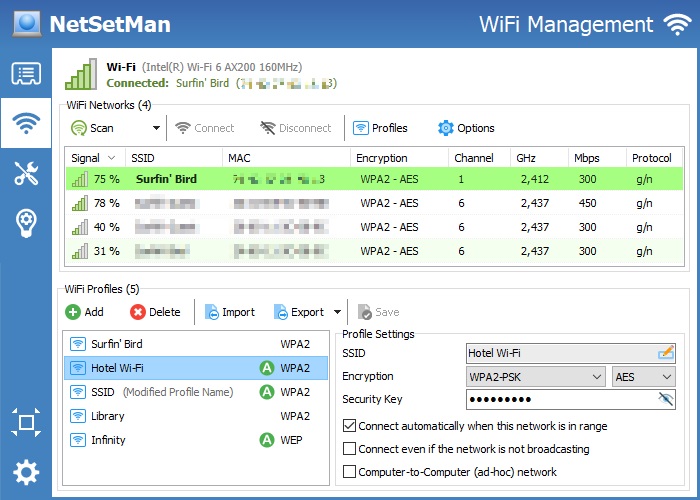Image resolution: width=700 pixels, height=500 pixels.
Task: Delete the selected WiFi profile
Action: point(155,312)
